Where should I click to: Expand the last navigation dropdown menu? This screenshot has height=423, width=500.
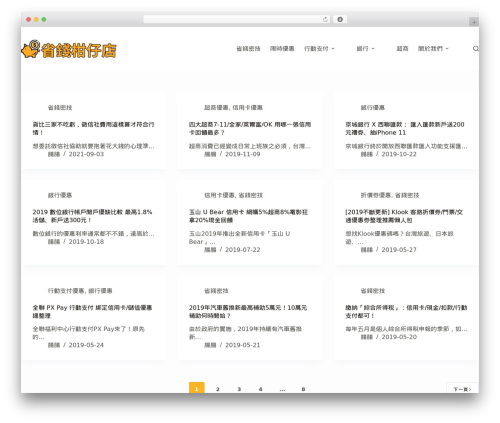coord(433,49)
